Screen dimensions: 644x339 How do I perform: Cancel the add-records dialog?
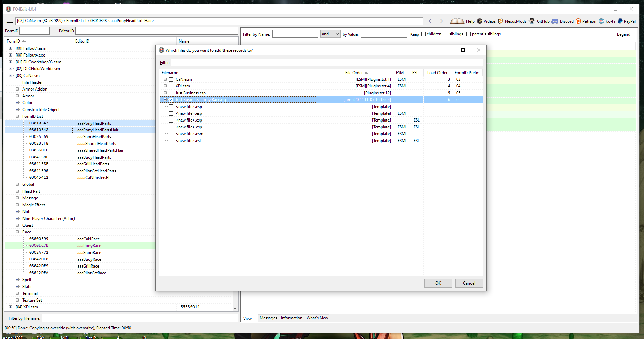[x=469, y=283]
